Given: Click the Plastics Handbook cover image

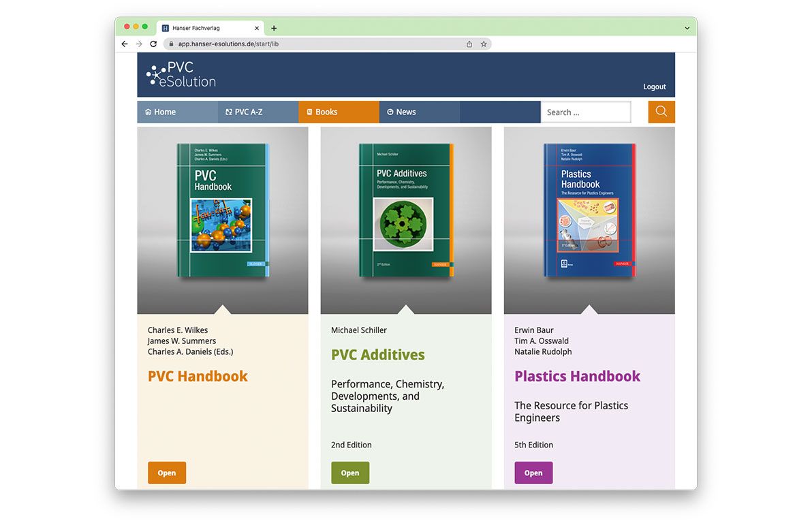Looking at the screenshot, I should tap(589, 210).
